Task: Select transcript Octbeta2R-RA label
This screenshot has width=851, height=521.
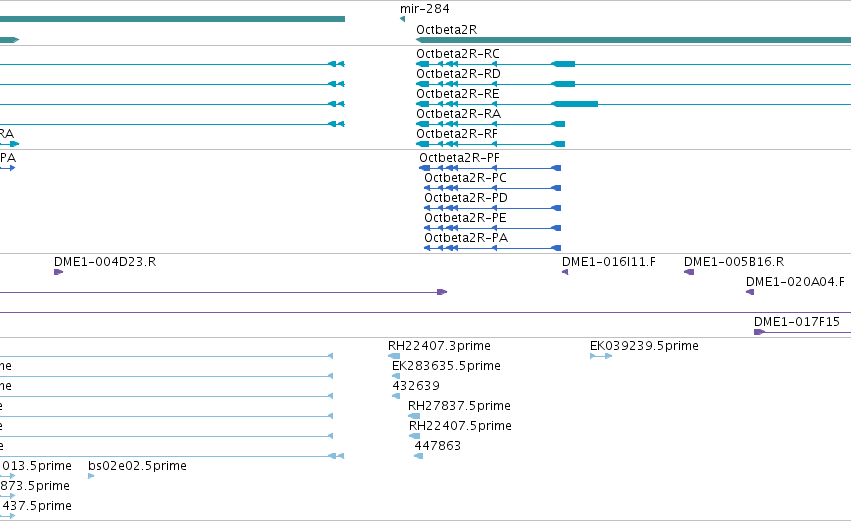Action: tap(458, 114)
